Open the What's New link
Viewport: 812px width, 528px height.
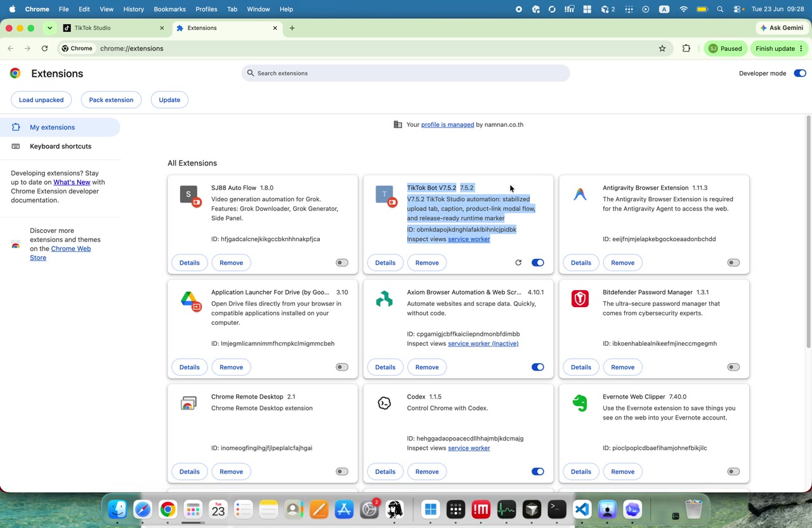point(72,182)
